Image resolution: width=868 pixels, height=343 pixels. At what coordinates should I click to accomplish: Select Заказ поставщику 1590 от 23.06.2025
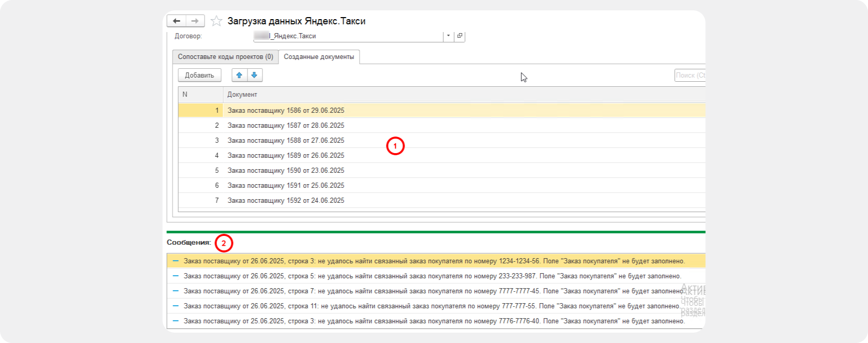coord(464,170)
